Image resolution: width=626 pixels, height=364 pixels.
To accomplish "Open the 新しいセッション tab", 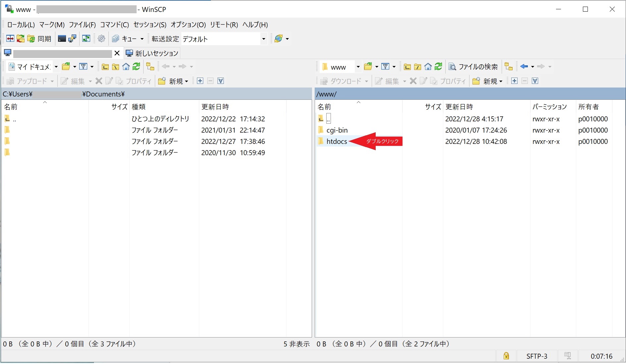I will 153,53.
